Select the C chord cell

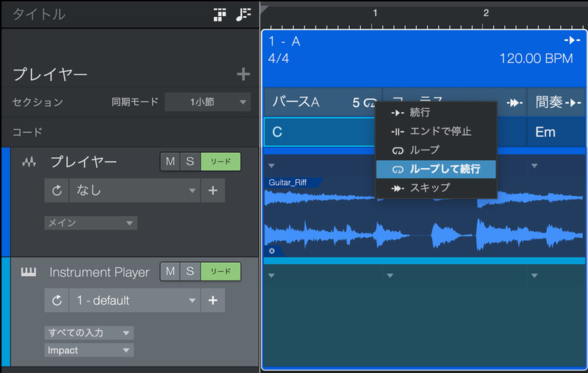click(x=320, y=132)
